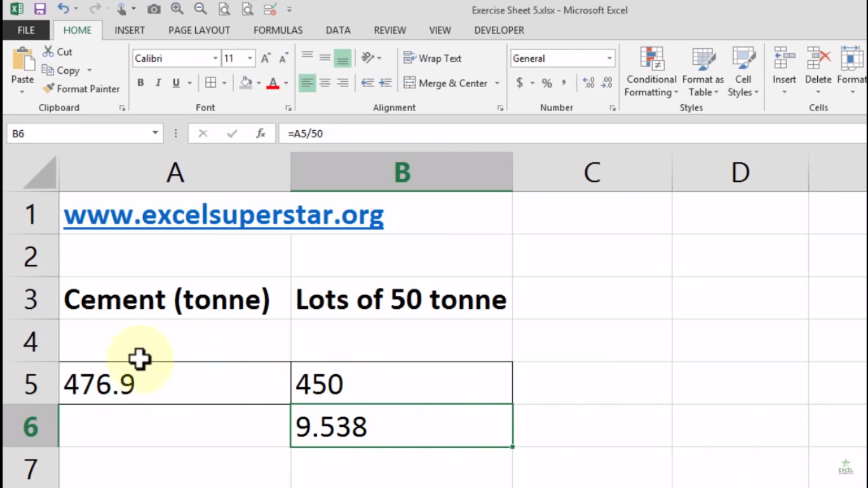This screenshot has height=488, width=868.
Task: Cancel the formula entry with X
Action: [x=203, y=133]
